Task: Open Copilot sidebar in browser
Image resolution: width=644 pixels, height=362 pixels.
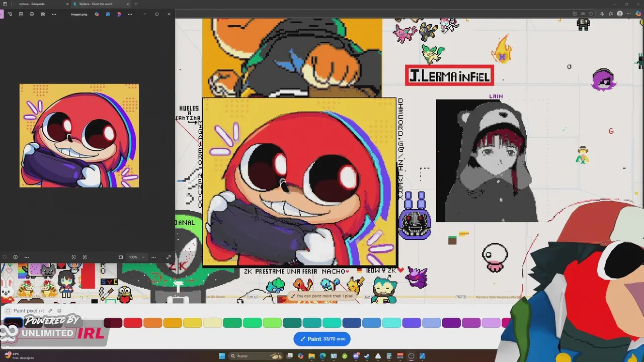Action: pos(638,14)
